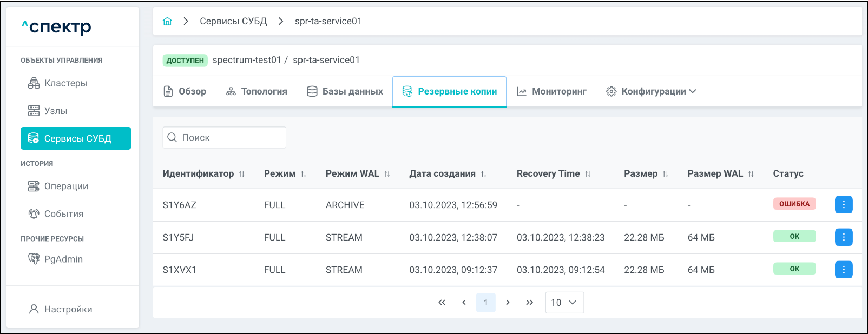Viewport: 868px width, 334px height.
Task: Click the home icon in breadcrumb
Action: coord(167,21)
